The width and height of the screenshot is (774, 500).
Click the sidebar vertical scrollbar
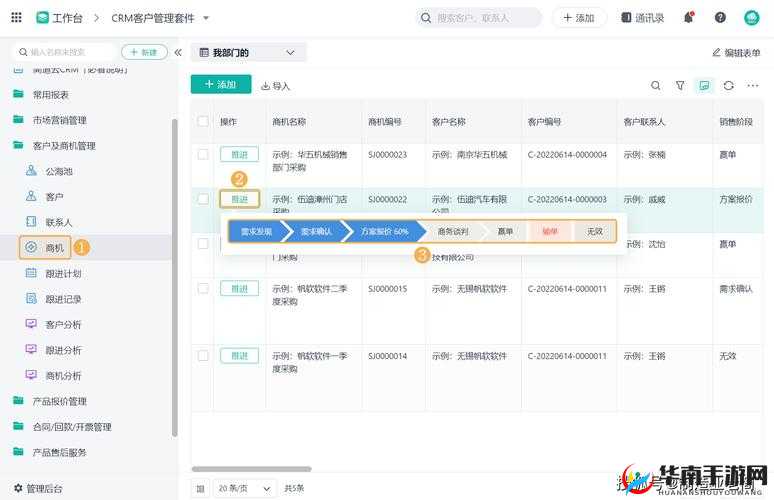coord(174,278)
